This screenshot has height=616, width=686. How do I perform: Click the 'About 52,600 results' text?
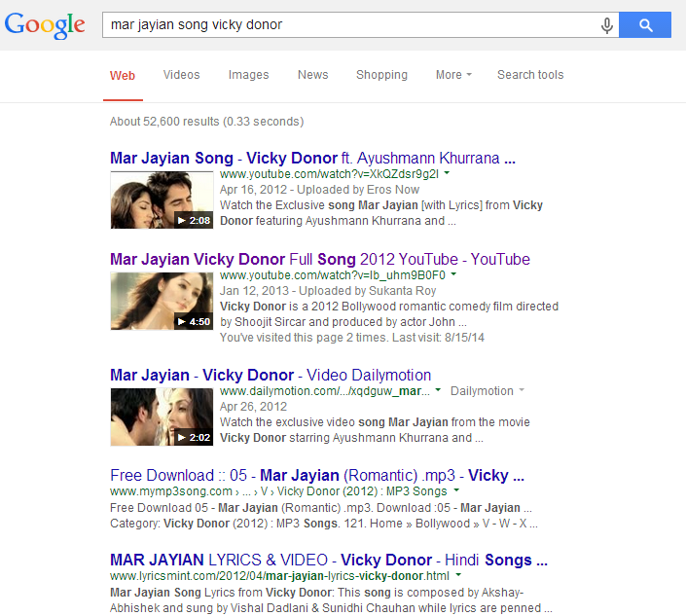(206, 122)
